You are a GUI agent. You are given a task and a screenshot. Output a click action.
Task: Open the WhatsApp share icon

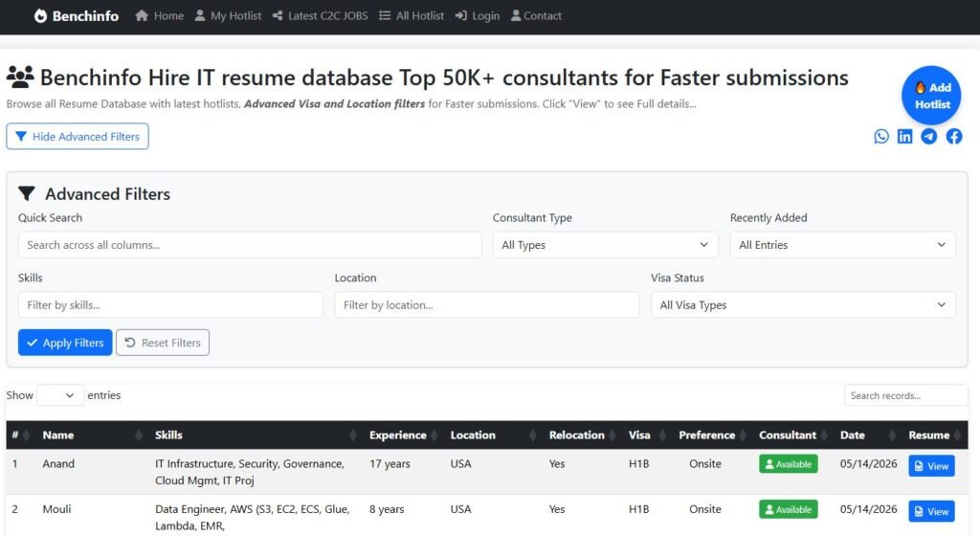pos(881,136)
